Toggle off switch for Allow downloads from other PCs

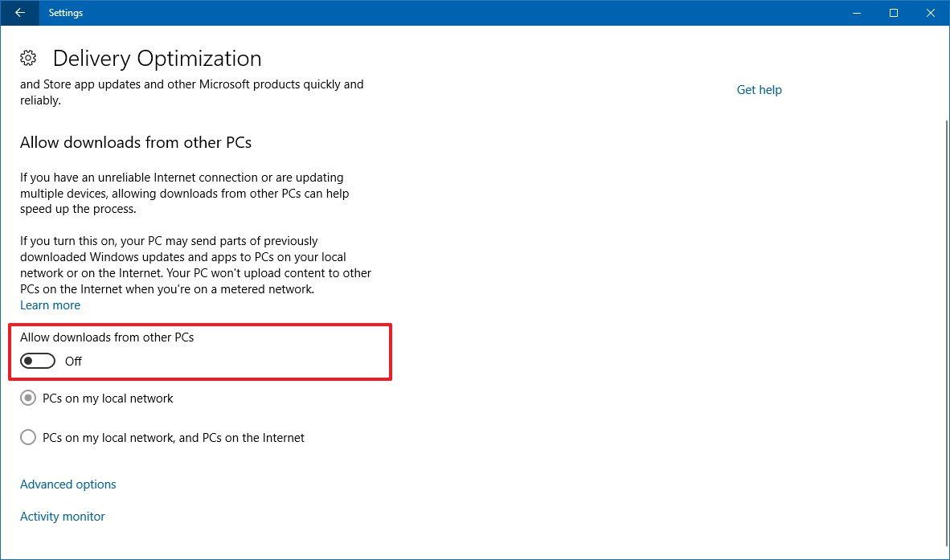37,360
